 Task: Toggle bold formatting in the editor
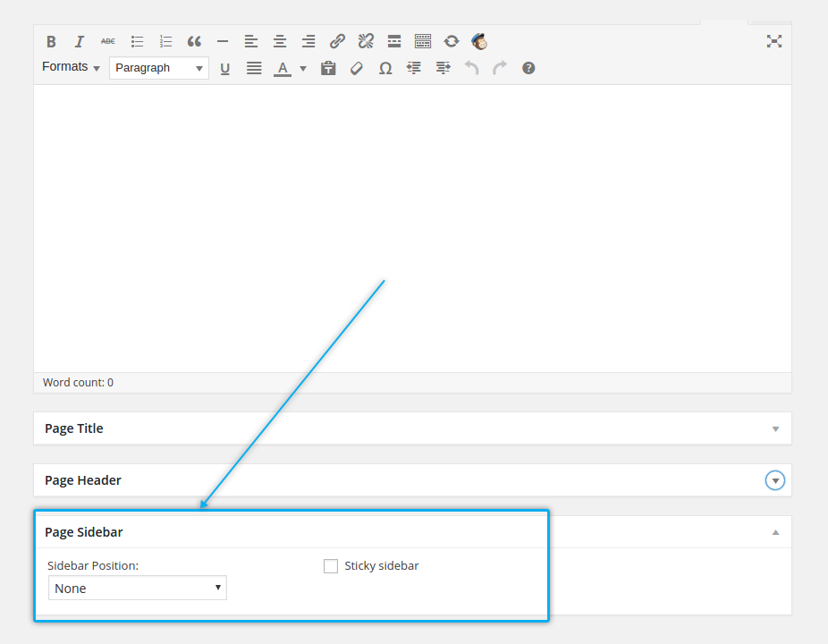tap(51, 41)
